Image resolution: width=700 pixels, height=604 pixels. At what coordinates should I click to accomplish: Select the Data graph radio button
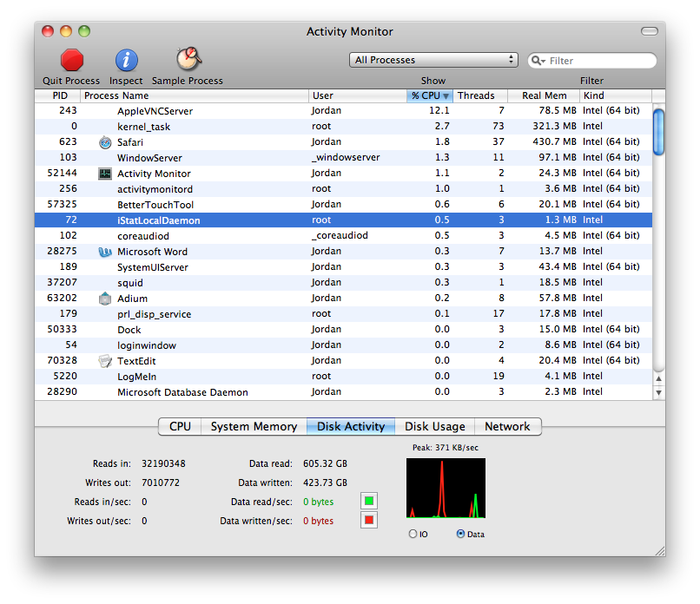[460, 534]
